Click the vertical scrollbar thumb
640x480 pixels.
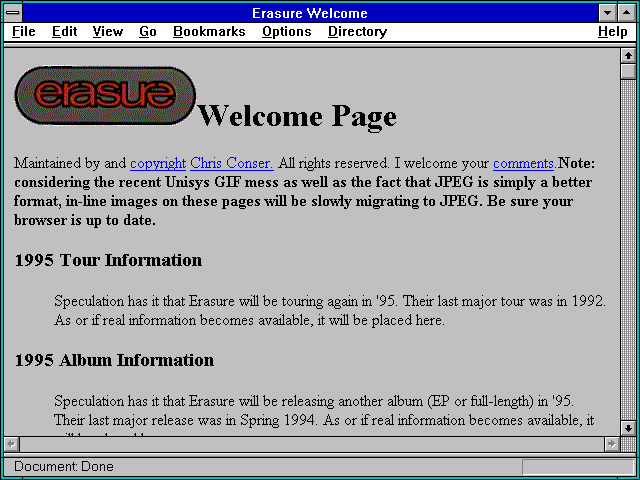628,71
